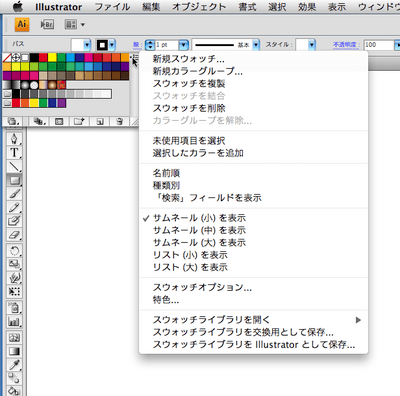Choose スウォッチを削除 menu item
This screenshot has width=400, height=396.
point(254,108)
